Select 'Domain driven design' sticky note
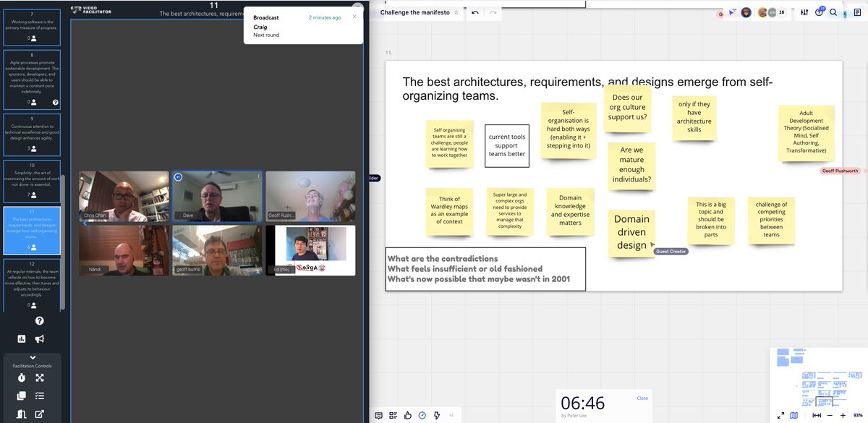Viewport: 868px width, 423px height. (631, 232)
